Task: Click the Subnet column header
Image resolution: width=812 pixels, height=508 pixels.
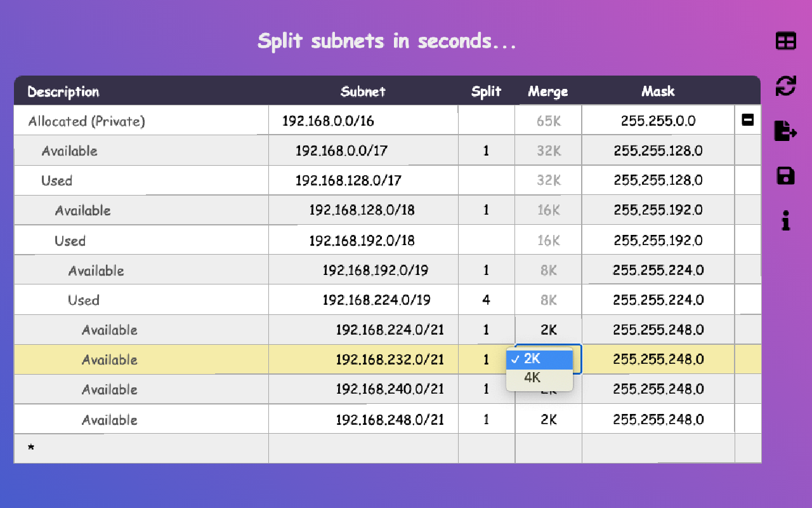Action: (363, 91)
